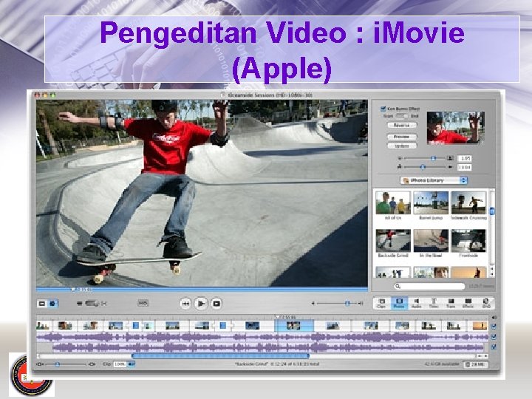
Task: Click the lower purple audio waveform track
Action: (268, 347)
